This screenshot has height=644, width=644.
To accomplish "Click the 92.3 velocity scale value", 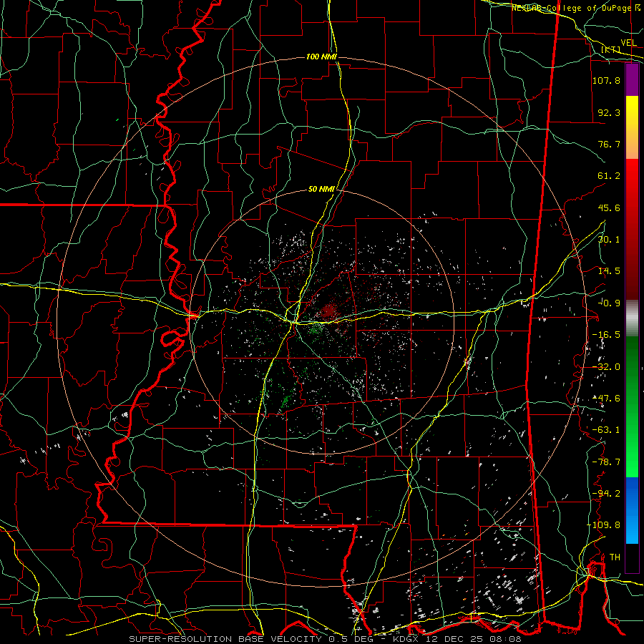I will point(609,112).
